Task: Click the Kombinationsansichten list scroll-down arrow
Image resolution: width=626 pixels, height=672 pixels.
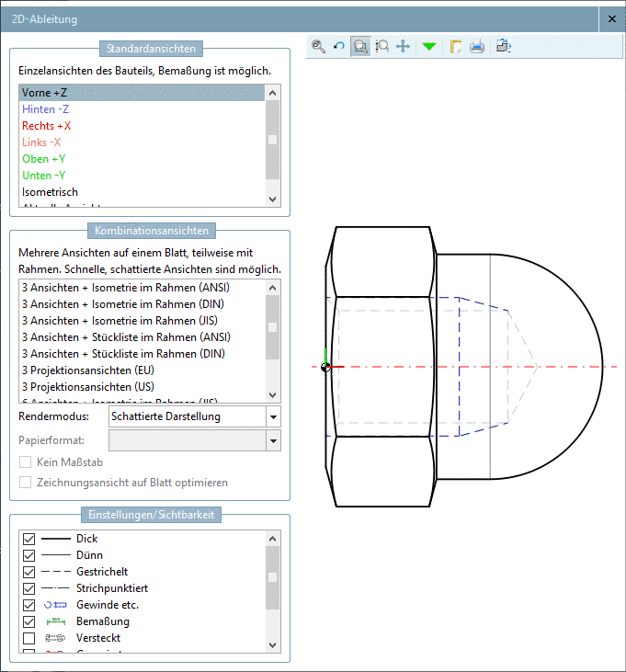Action: pyautogui.click(x=272, y=394)
